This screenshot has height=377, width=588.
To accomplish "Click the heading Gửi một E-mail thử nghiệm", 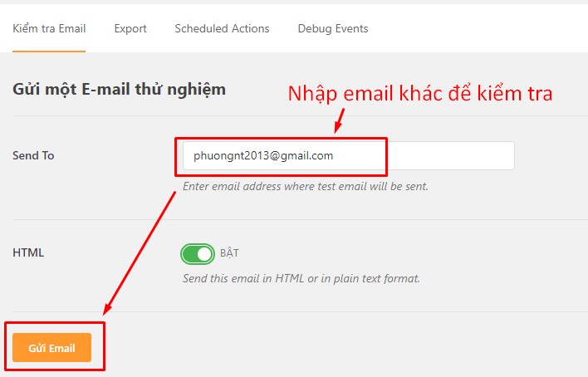I will (x=120, y=90).
